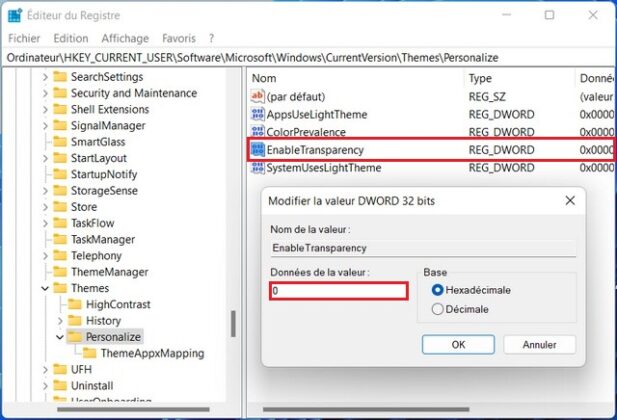
Task: Open the Favoris menu
Action: point(179,38)
